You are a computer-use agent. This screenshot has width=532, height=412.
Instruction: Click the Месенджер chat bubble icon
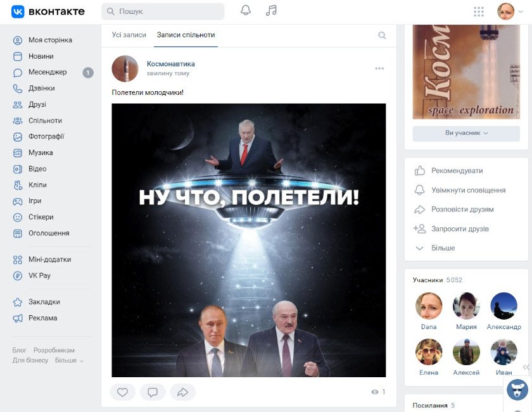(18, 73)
